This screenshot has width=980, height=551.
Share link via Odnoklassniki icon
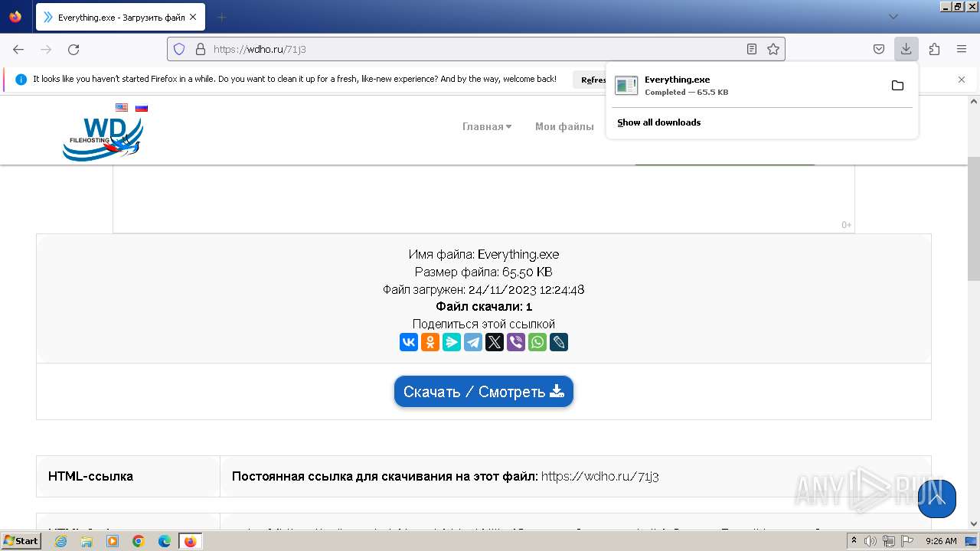[430, 342]
